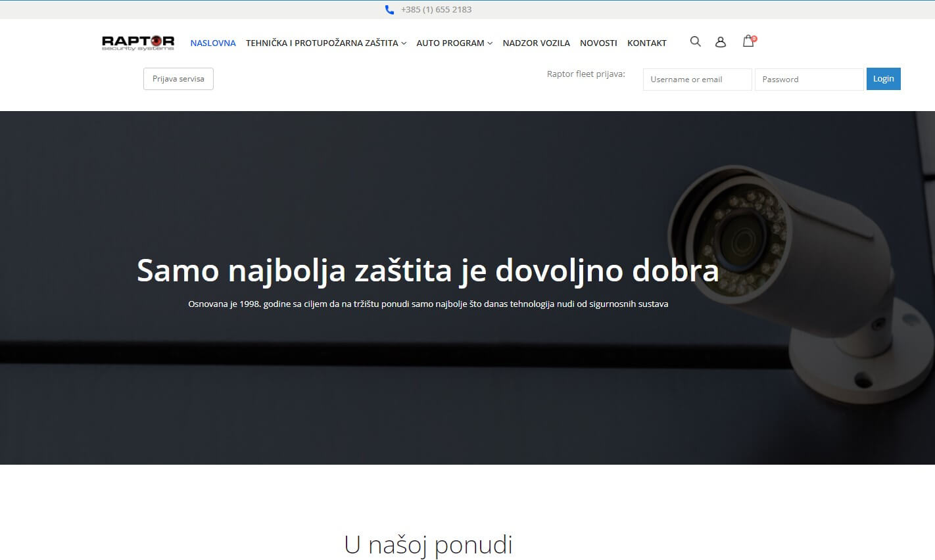
Task: Click the phone icon in top bar
Action: (389, 10)
